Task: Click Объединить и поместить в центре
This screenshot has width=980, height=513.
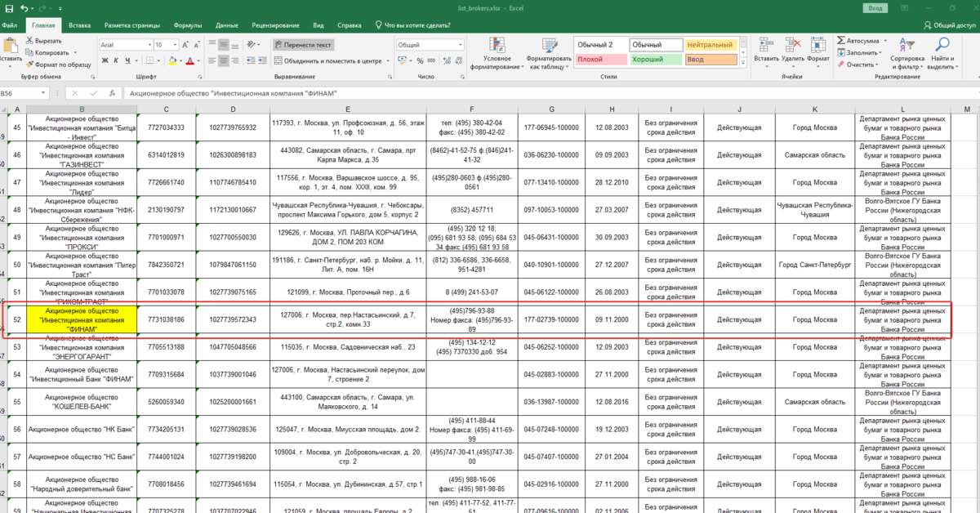Action: [x=327, y=60]
